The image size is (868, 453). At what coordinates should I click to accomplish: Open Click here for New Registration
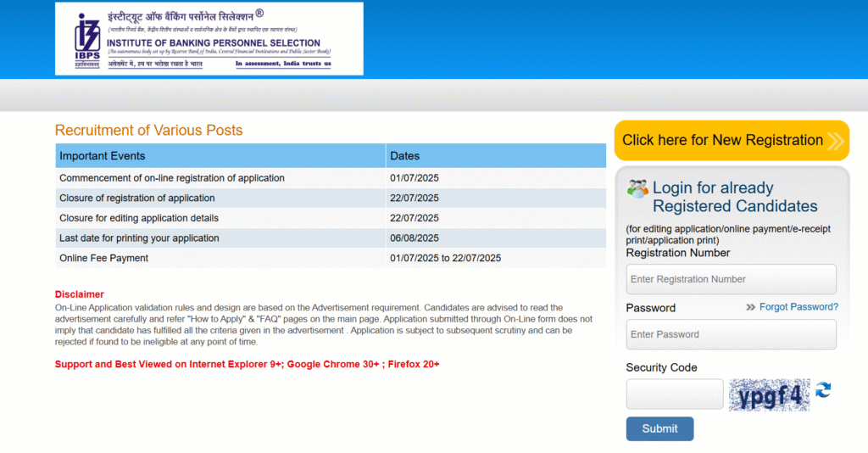[x=732, y=140]
